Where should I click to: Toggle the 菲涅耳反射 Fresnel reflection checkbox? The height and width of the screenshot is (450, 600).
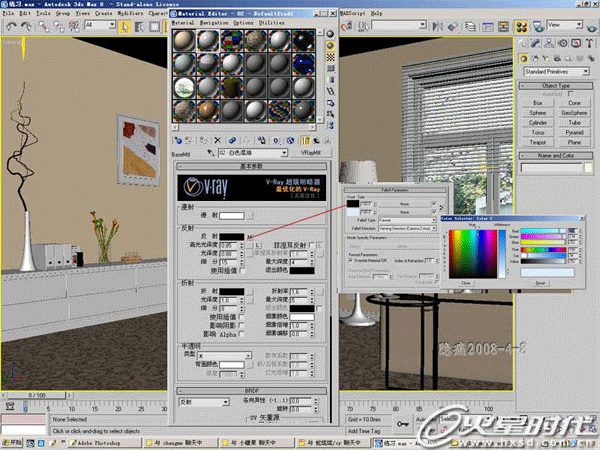[x=311, y=245]
